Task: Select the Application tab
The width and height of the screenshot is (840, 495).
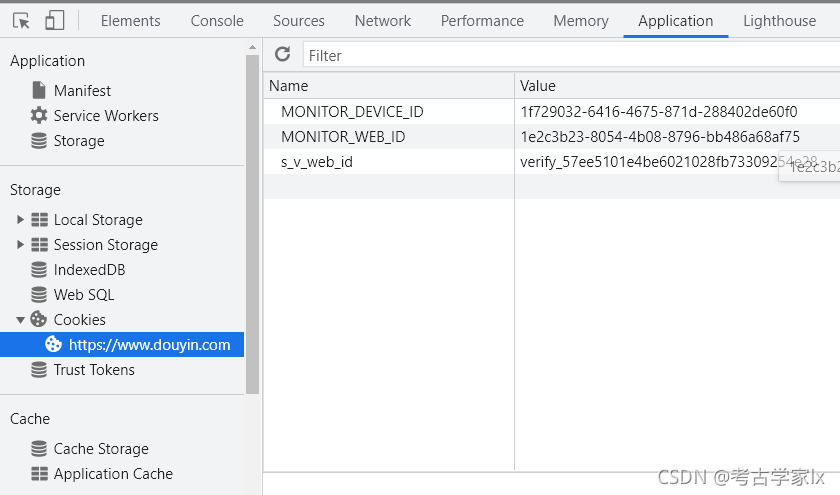Action: 676,21
